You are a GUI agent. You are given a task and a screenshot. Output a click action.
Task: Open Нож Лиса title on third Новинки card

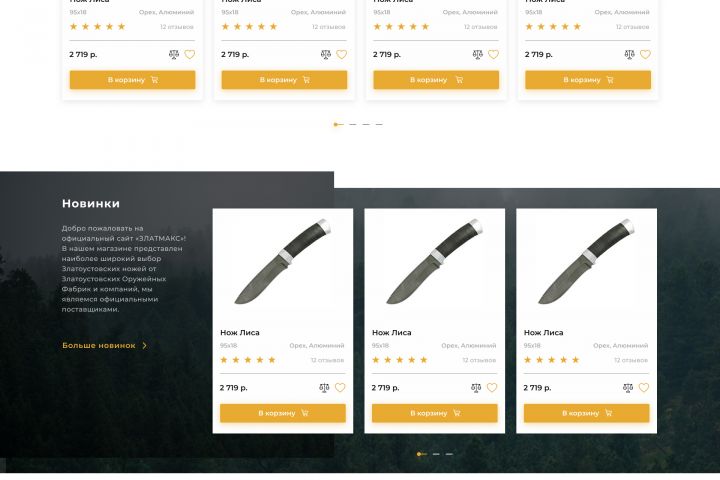(x=544, y=333)
